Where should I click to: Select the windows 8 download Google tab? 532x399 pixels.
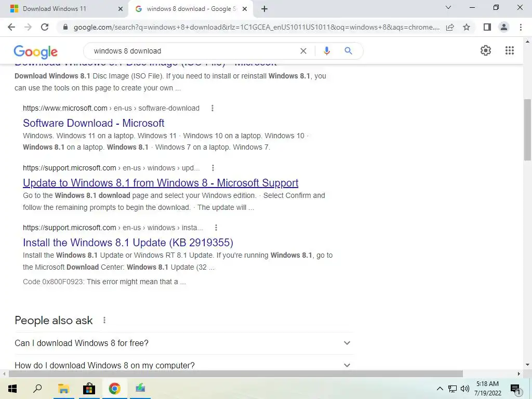(190, 9)
